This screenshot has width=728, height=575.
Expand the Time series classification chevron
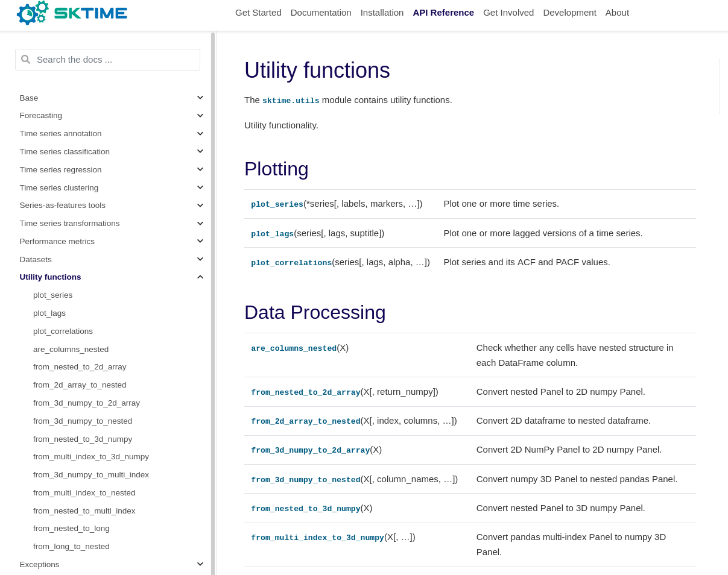coord(200,151)
